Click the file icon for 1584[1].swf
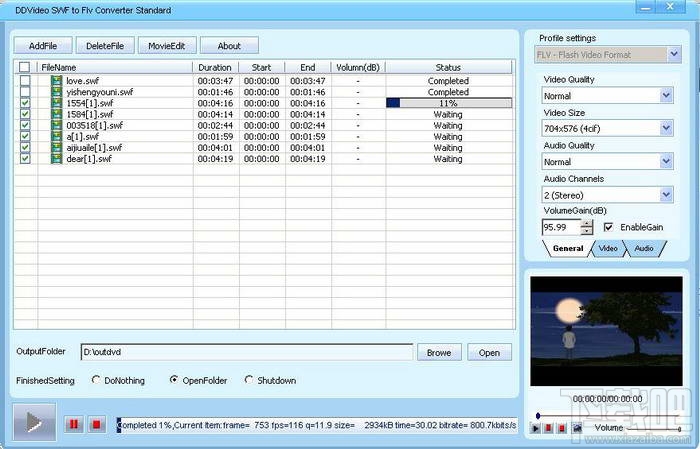 [56, 114]
